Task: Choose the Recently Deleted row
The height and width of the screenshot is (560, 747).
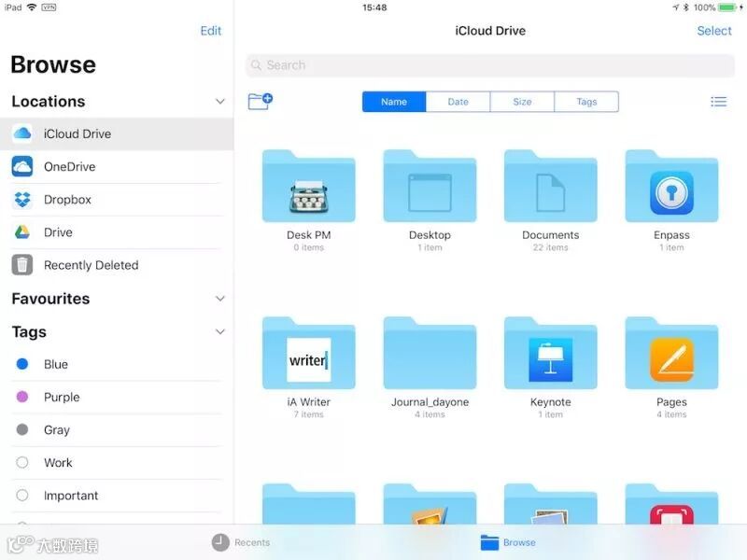Action: [117, 265]
